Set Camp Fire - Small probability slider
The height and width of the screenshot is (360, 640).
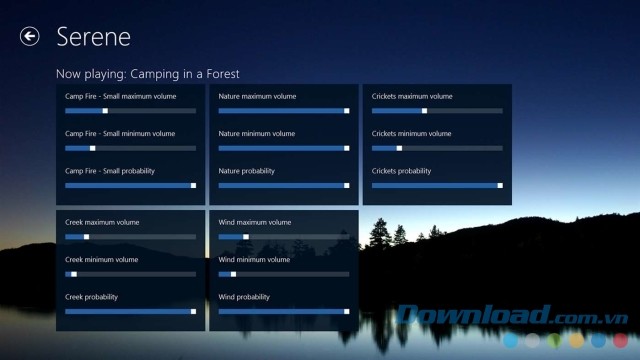tap(131, 186)
